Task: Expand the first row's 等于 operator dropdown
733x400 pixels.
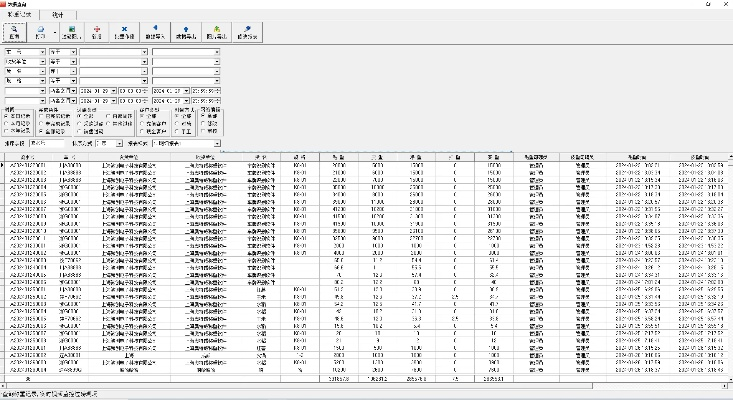Action: [73, 51]
